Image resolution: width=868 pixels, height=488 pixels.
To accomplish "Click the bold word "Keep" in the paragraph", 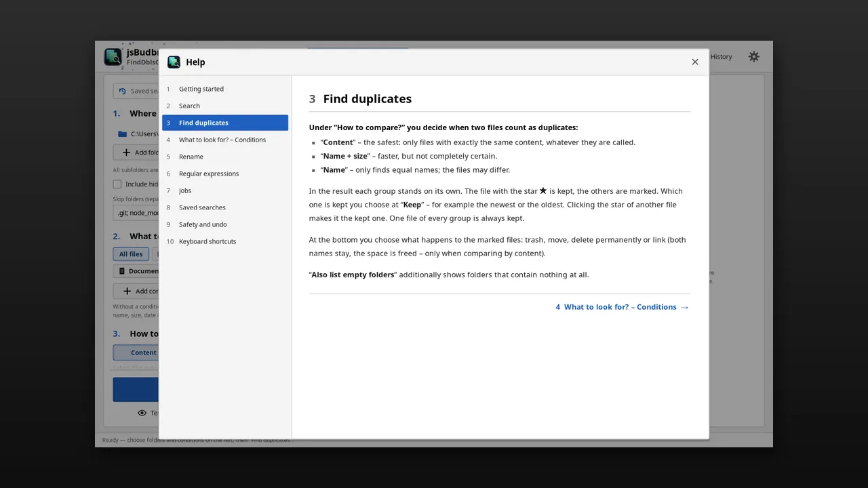I will coord(412,205).
